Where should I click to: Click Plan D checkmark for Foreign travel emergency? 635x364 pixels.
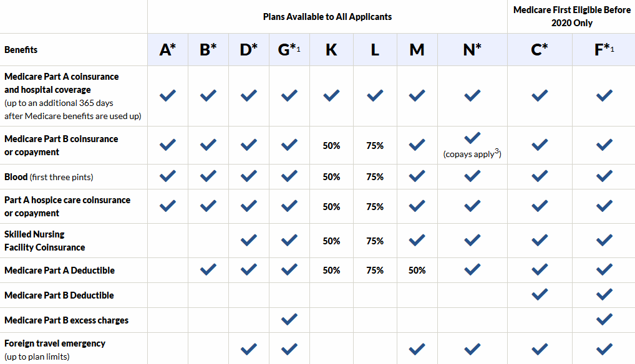[x=249, y=348]
